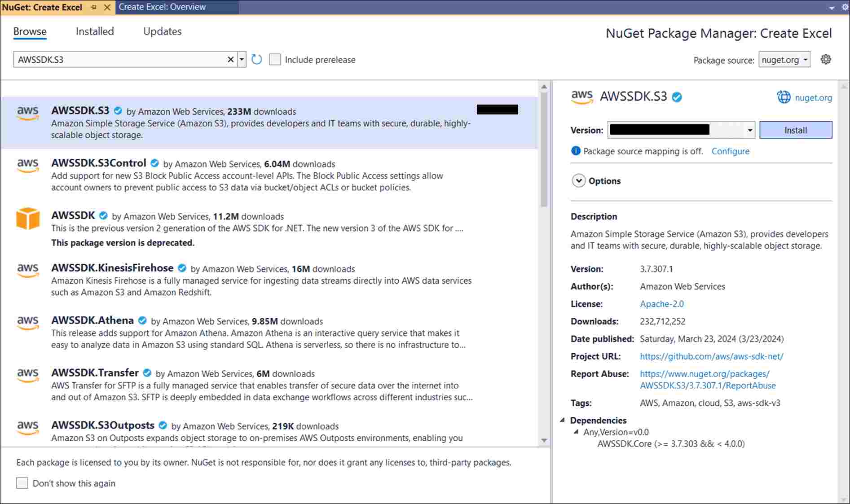Enable Include prerelease checkbox
850x504 pixels.
click(x=275, y=60)
